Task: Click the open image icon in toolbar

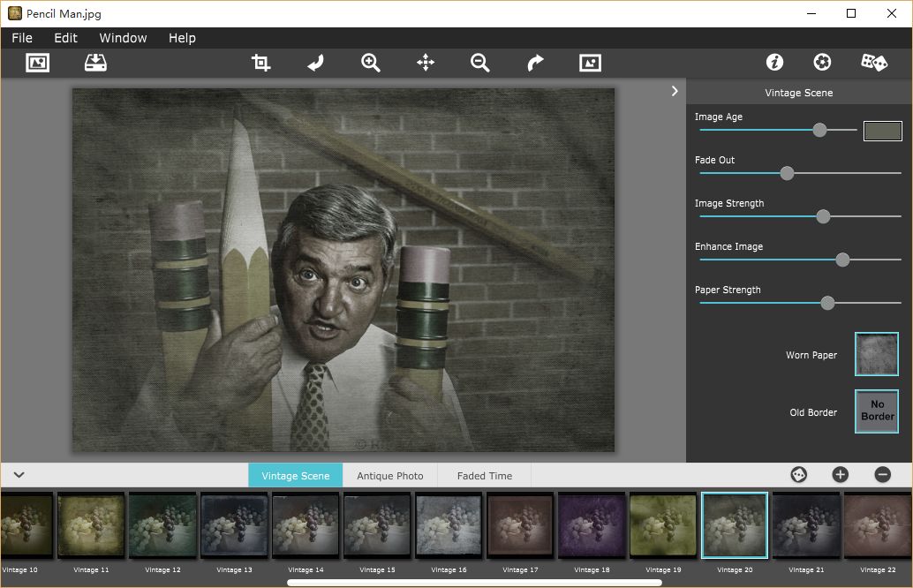Action: point(37,63)
